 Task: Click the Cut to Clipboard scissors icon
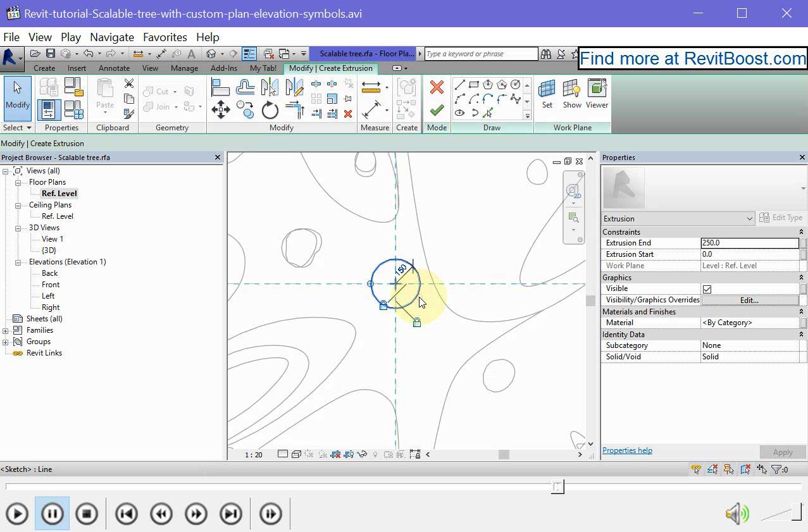click(x=129, y=84)
